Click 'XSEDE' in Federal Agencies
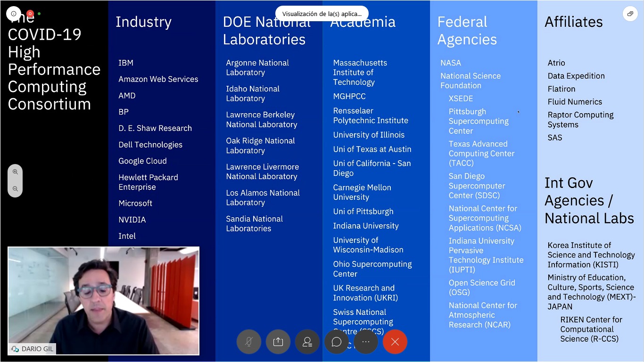The image size is (644, 362). tap(461, 99)
